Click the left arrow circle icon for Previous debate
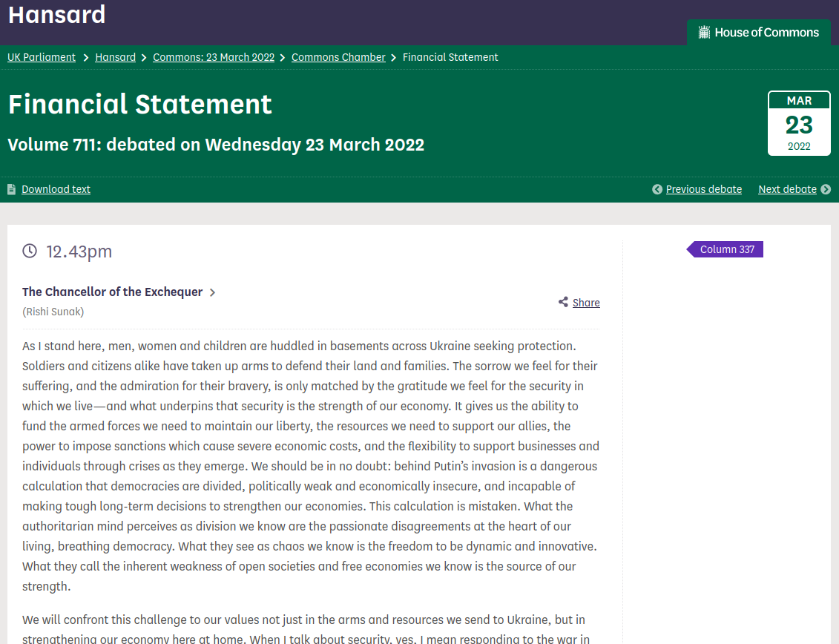The image size is (839, 644). tap(657, 189)
